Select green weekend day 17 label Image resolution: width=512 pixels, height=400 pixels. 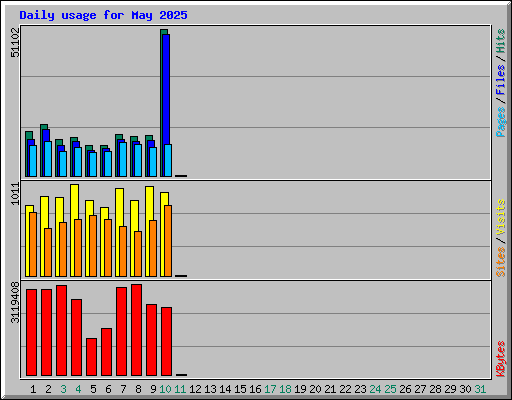click(x=270, y=389)
